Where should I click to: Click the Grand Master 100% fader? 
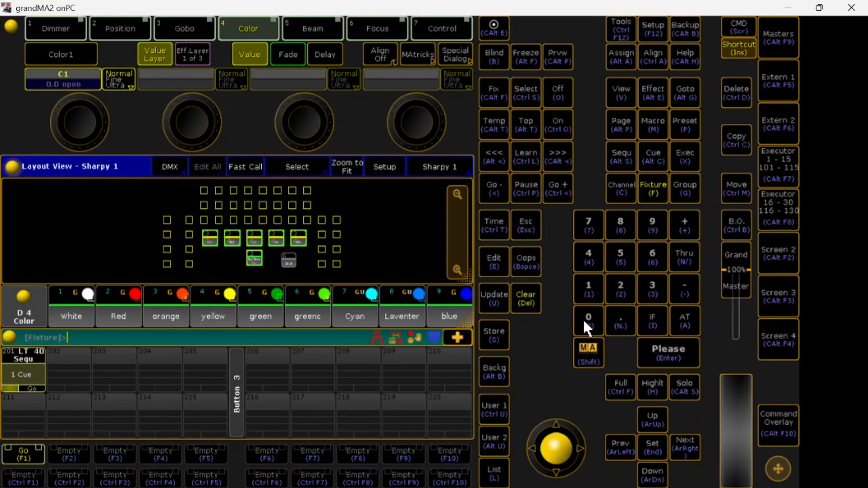point(736,269)
